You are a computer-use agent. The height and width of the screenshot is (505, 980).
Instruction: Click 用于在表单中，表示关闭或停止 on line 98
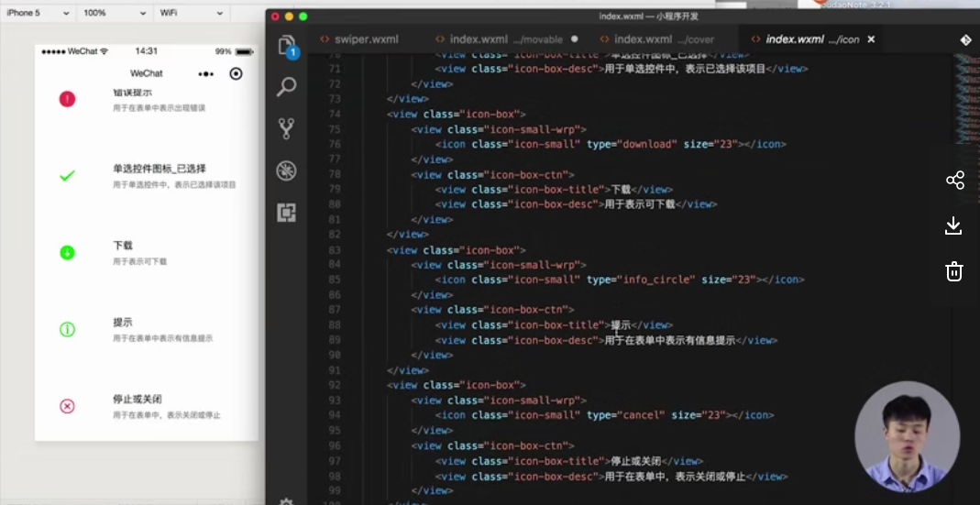675,477
